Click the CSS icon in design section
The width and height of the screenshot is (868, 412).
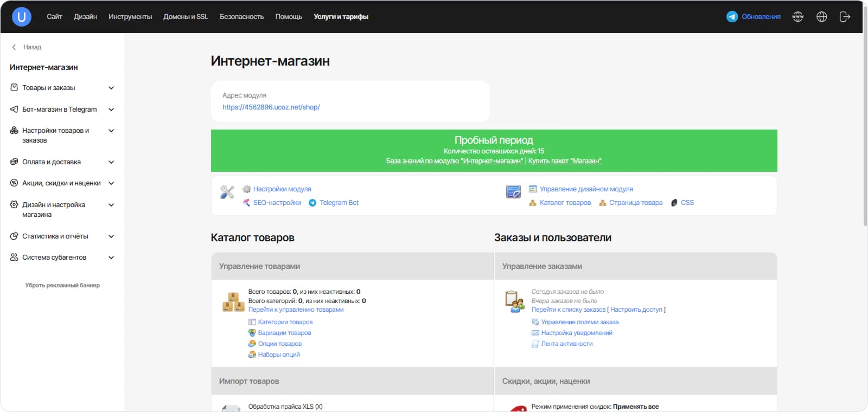(674, 203)
